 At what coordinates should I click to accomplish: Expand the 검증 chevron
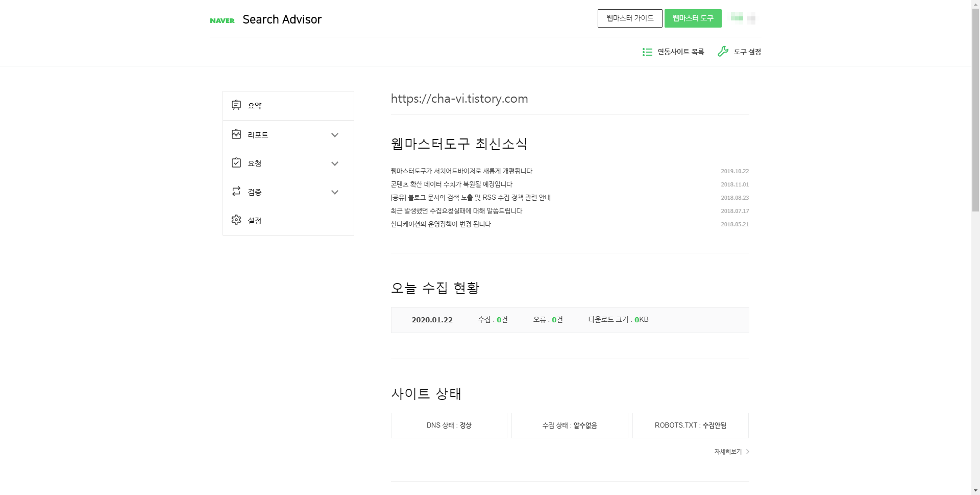pos(335,193)
